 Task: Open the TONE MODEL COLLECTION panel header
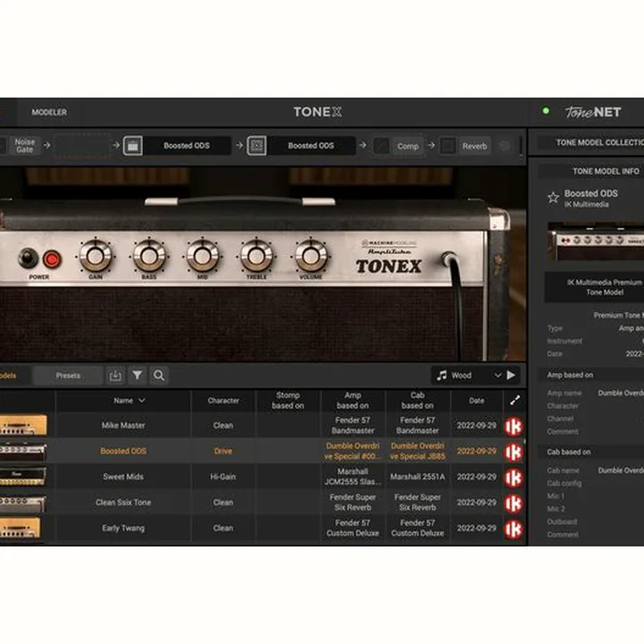[591, 142]
